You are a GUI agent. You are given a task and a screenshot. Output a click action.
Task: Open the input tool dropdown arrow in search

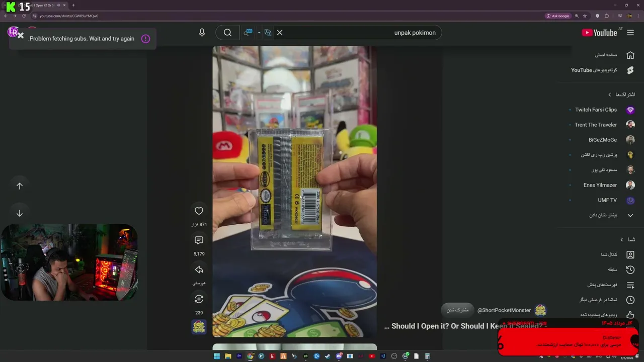pos(259,33)
